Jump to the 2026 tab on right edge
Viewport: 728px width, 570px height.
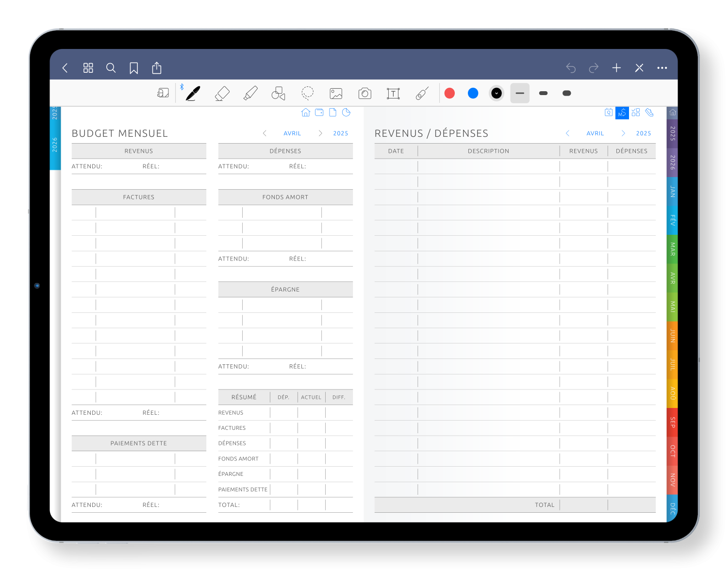pyautogui.click(x=672, y=162)
